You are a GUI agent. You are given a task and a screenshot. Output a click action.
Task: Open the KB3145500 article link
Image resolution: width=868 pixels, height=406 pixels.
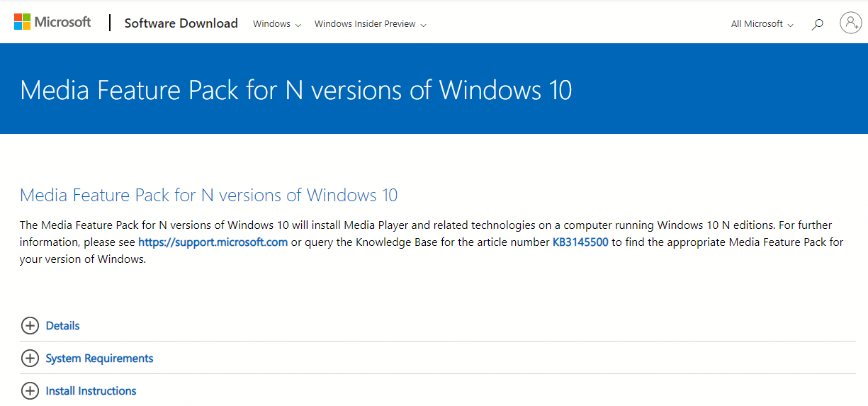[580, 242]
